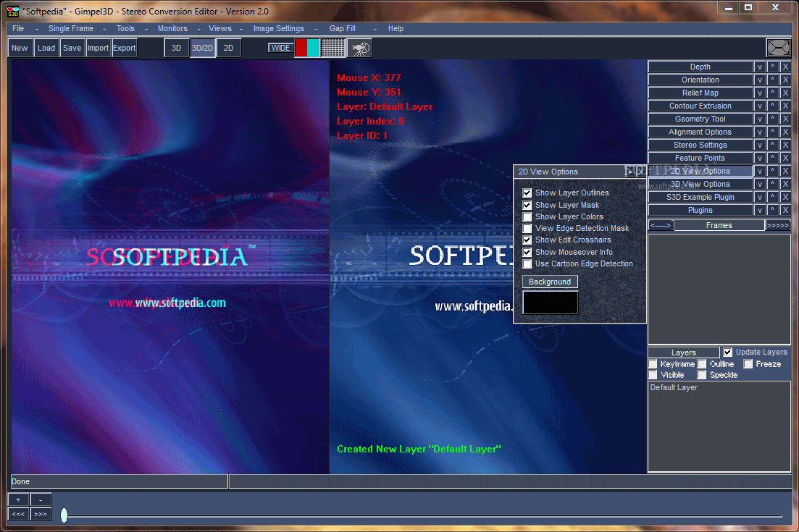Uncheck Show Edit Crosshairs
This screenshot has height=532, width=799.
pyautogui.click(x=527, y=240)
